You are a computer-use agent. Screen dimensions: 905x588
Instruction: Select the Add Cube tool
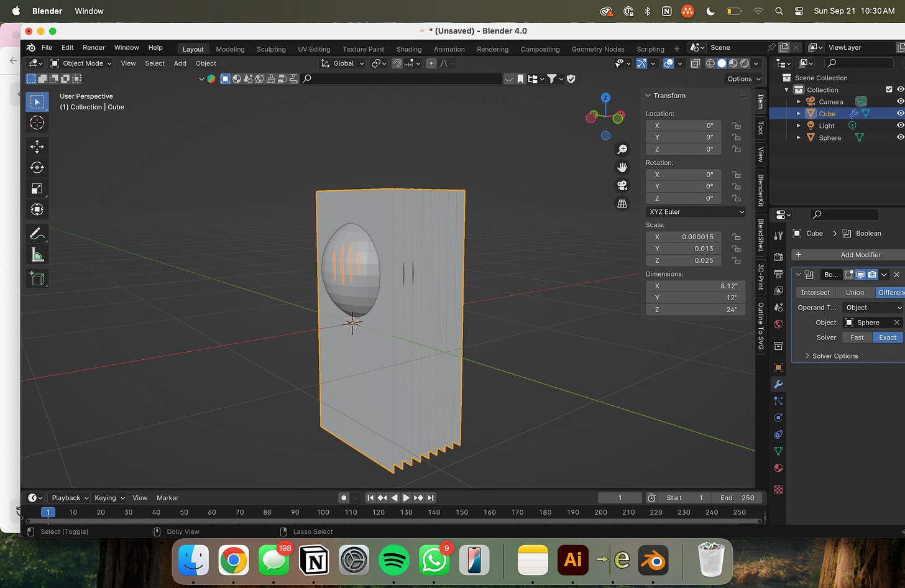37,279
